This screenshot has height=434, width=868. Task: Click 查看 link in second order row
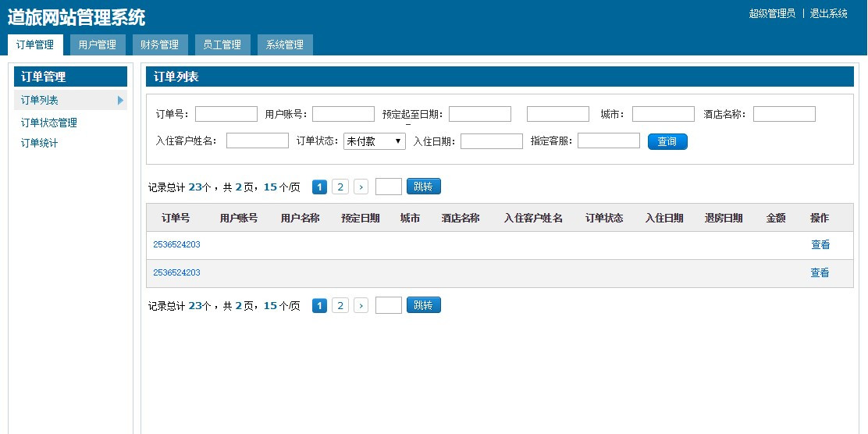tap(820, 272)
